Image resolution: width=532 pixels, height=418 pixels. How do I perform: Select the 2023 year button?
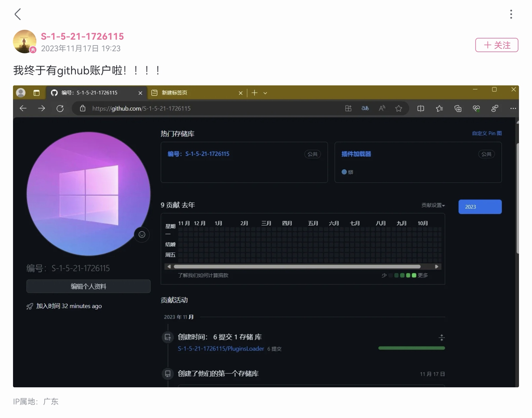click(480, 207)
